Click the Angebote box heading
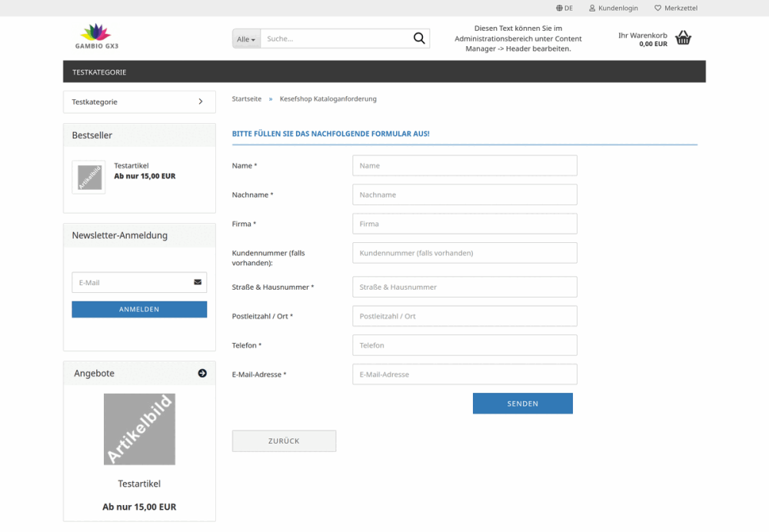Image resolution: width=769 pixels, height=532 pixels. tap(94, 373)
